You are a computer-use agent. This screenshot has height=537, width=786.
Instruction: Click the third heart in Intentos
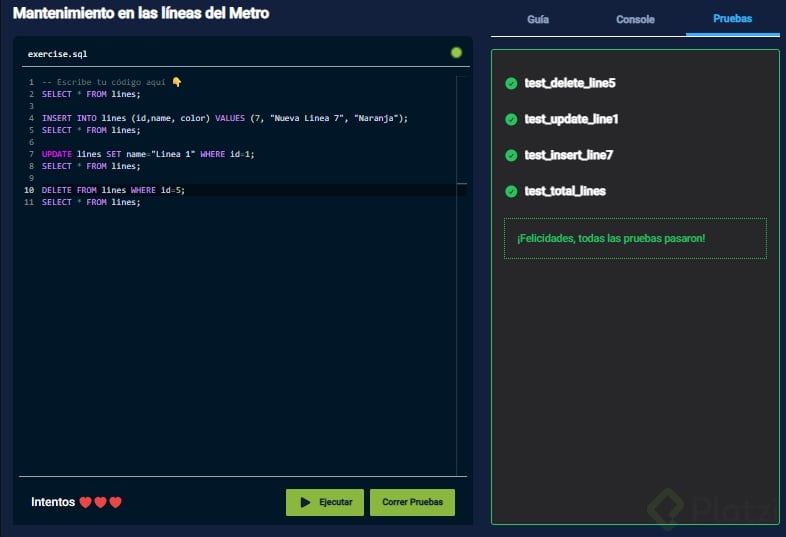[115, 502]
